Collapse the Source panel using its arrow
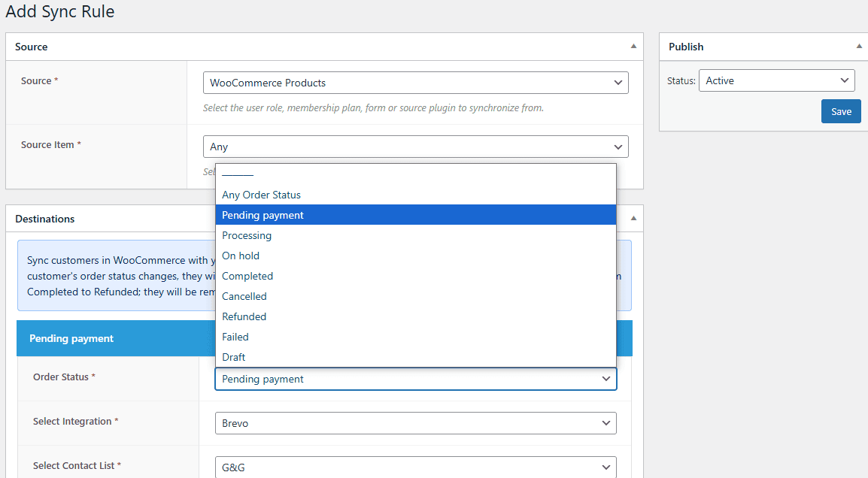Screen dimensions: 868x478 633,47
